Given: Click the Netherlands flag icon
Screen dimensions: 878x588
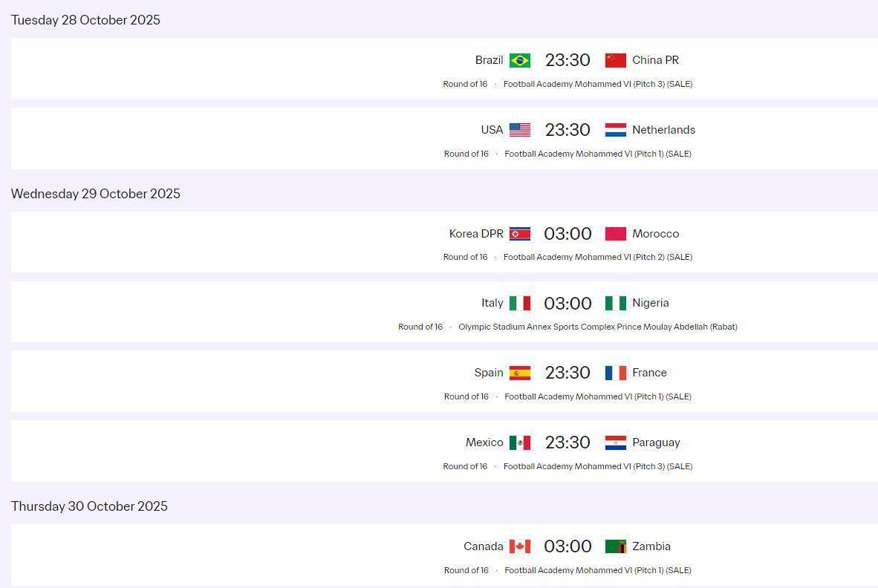Looking at the screenshot, I should [615, 130].
